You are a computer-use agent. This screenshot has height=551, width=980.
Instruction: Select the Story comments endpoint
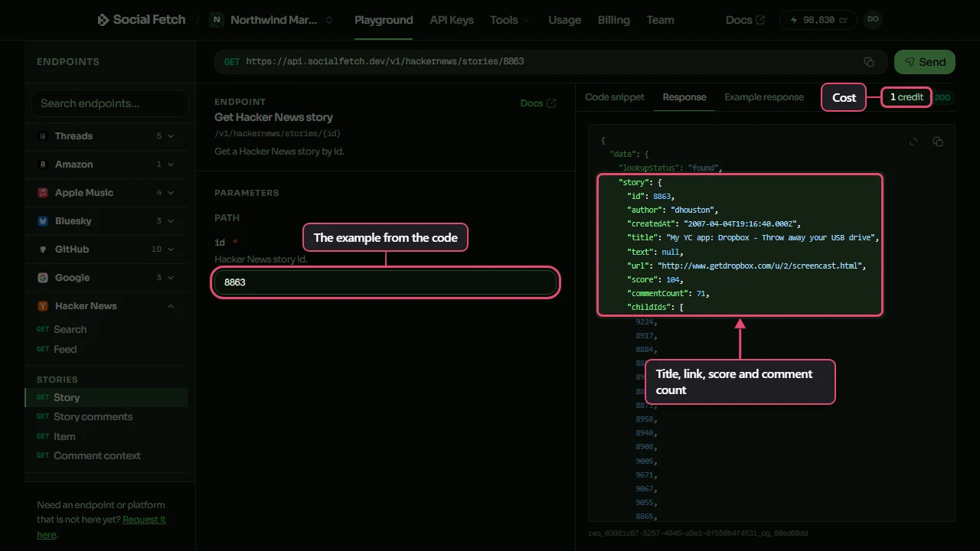[x=93, y=417]
